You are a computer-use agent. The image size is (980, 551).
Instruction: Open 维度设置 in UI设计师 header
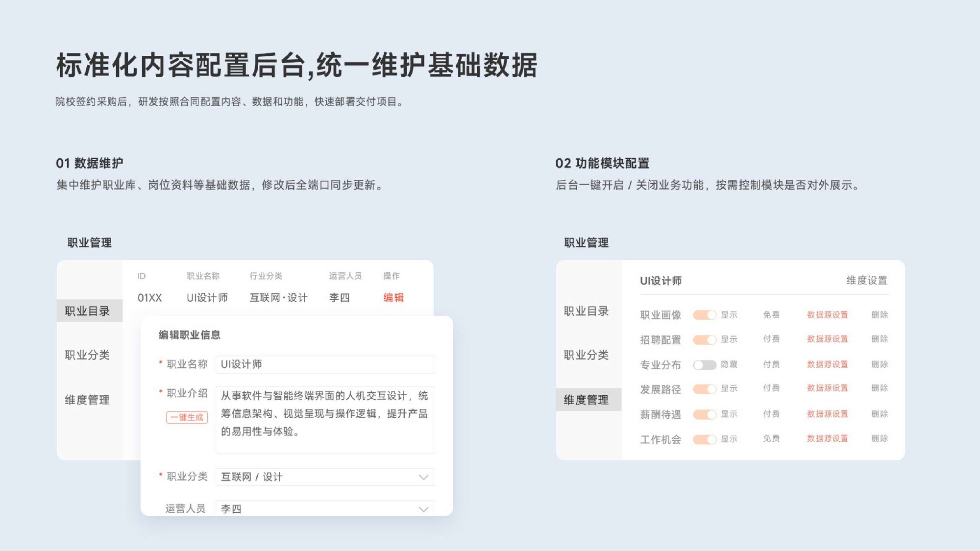(x=867, y=280)
